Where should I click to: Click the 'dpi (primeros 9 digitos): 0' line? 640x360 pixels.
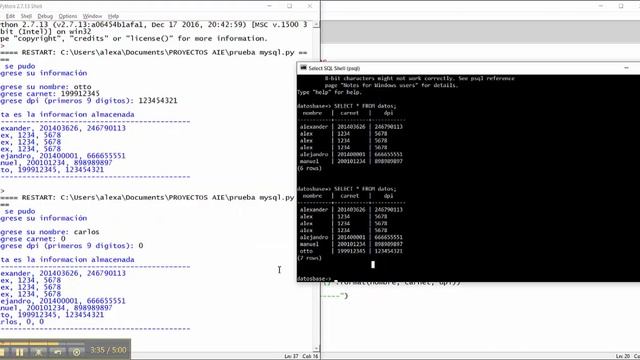71,246
